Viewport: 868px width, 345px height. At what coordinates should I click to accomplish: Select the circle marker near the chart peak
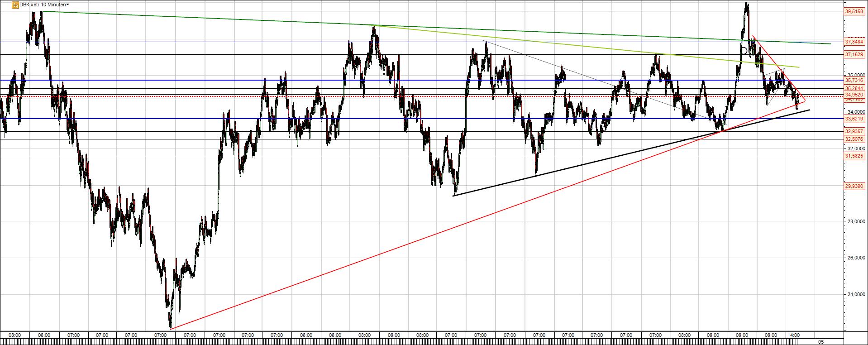pos(744,51)
